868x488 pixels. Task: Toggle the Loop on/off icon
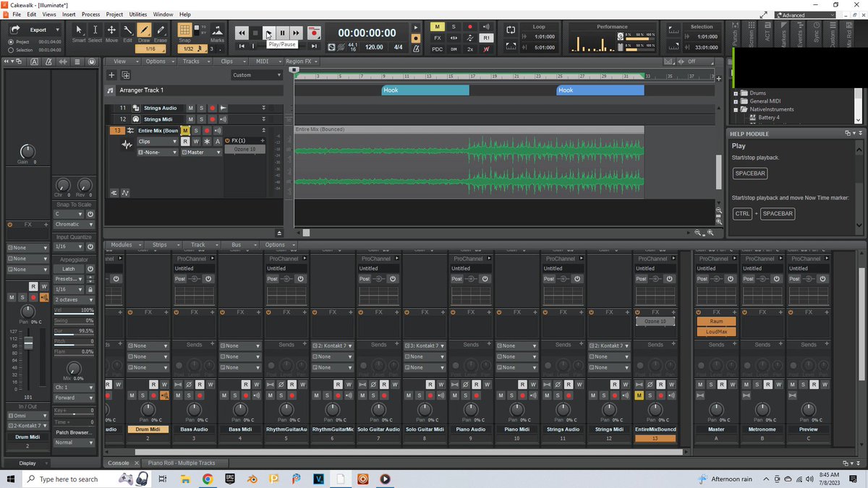coord(511,30)
